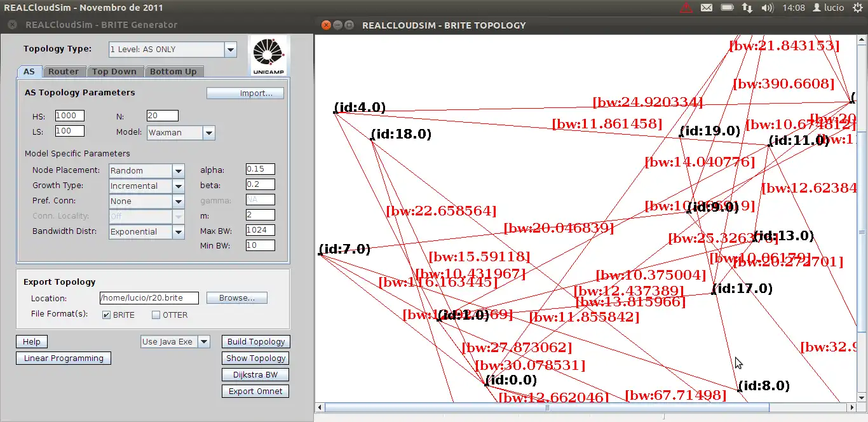Click edge label bw:20.046839
The image size is (868, 422).
coord(559,228)
